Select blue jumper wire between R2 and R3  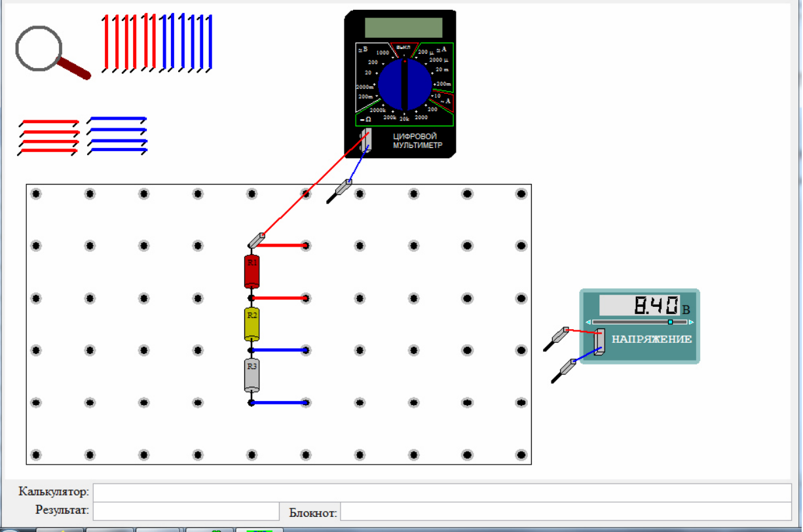[x=279, y=350]
